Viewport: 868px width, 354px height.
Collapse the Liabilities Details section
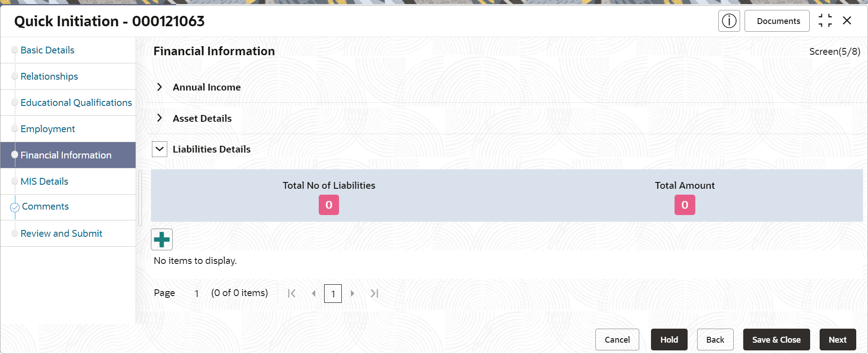160,149
